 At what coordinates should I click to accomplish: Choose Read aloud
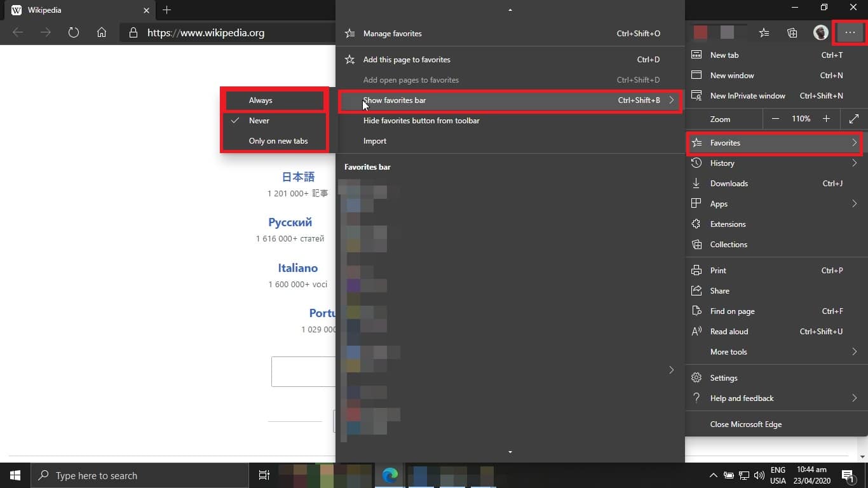click(x=776, y=332)
